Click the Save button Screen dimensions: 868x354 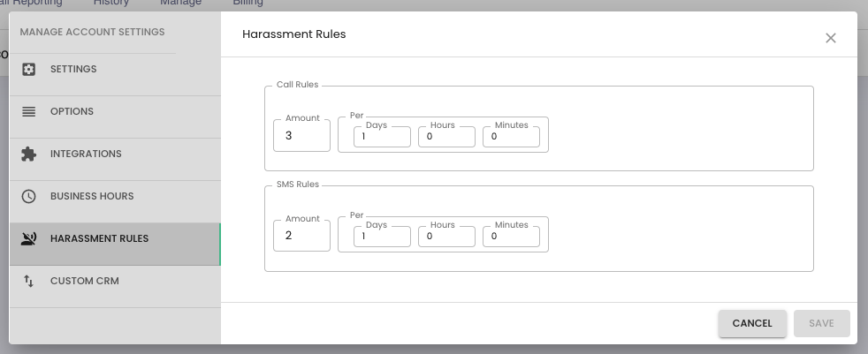[821, 324]
